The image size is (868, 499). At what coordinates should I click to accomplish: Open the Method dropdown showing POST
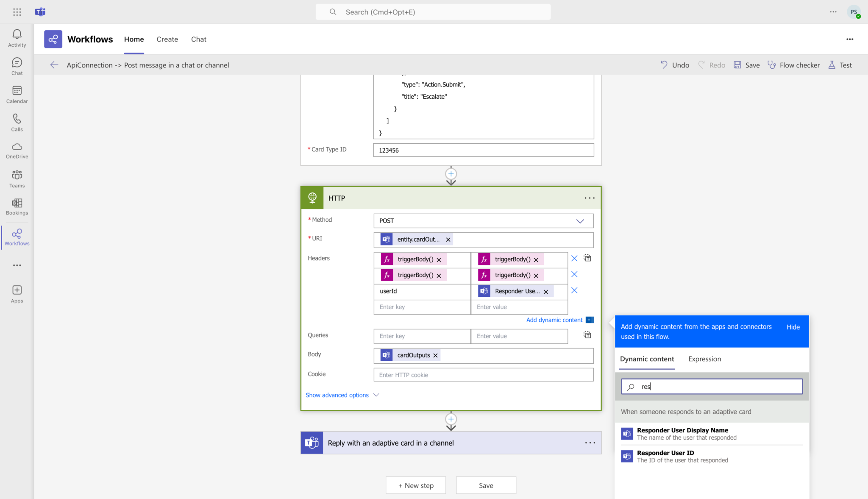[x=579, y=221]
